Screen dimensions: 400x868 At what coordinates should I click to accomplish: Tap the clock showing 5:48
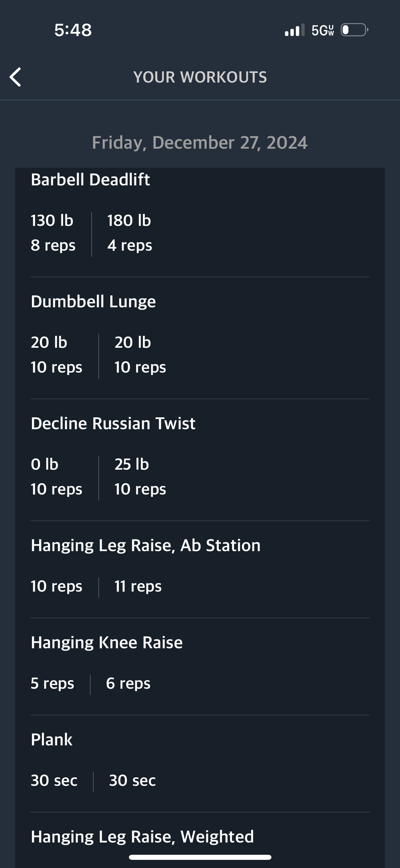click(73, 30)
